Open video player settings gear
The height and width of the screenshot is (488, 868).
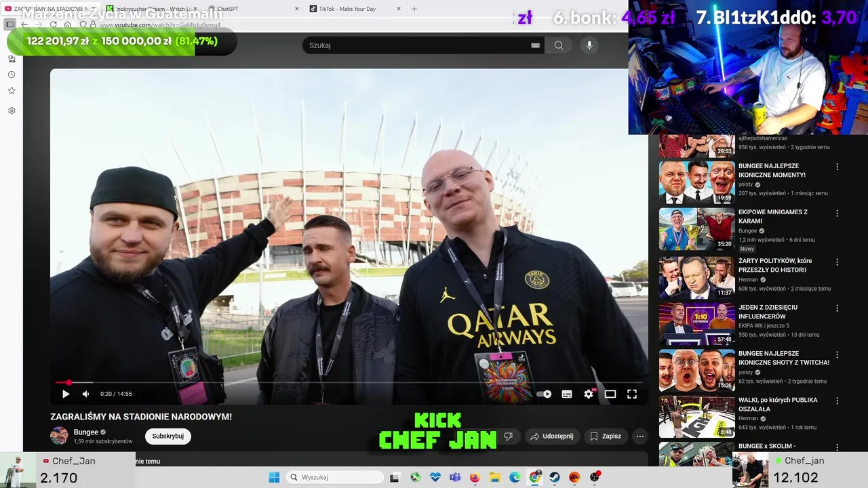point(589,394)
